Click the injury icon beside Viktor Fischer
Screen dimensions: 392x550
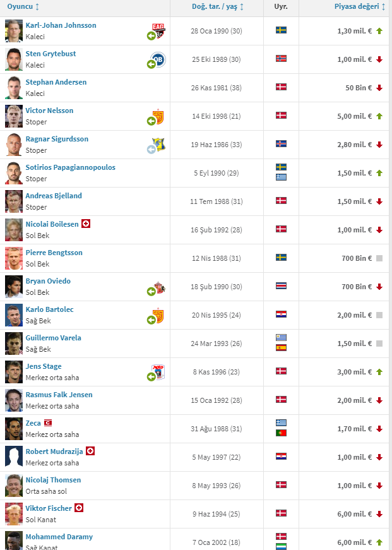click(x=80, y=508)
